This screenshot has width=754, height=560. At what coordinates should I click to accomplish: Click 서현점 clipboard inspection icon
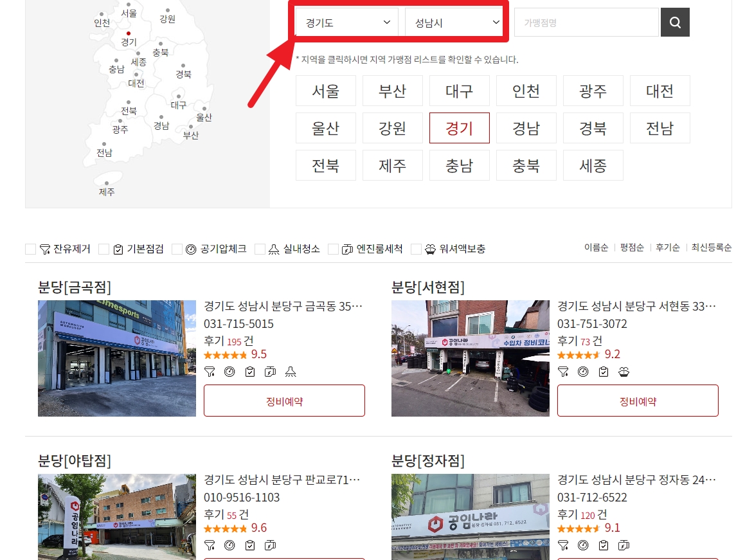pos(604,372)
